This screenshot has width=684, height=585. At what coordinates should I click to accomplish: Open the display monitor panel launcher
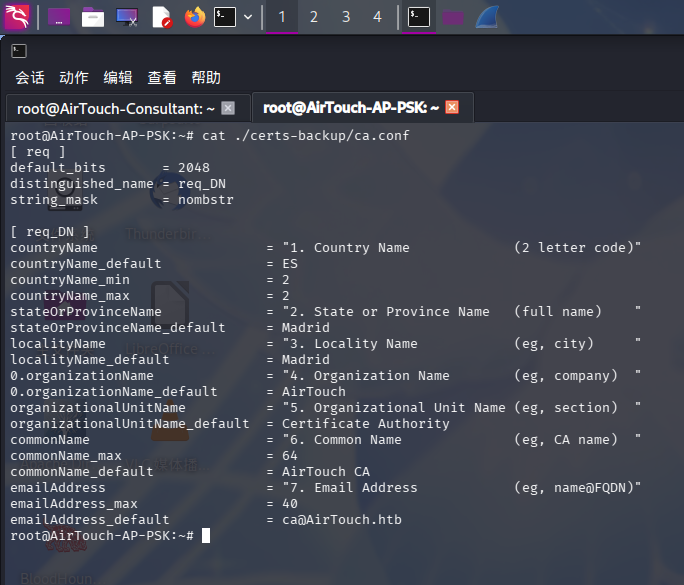[x=127, y=17]
